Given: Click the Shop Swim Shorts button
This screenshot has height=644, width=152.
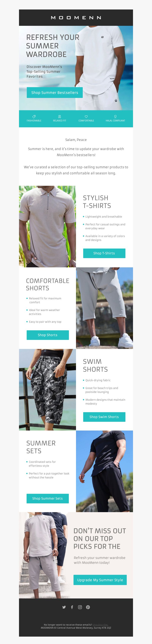Looking at the screenshot, I should 104,416.
